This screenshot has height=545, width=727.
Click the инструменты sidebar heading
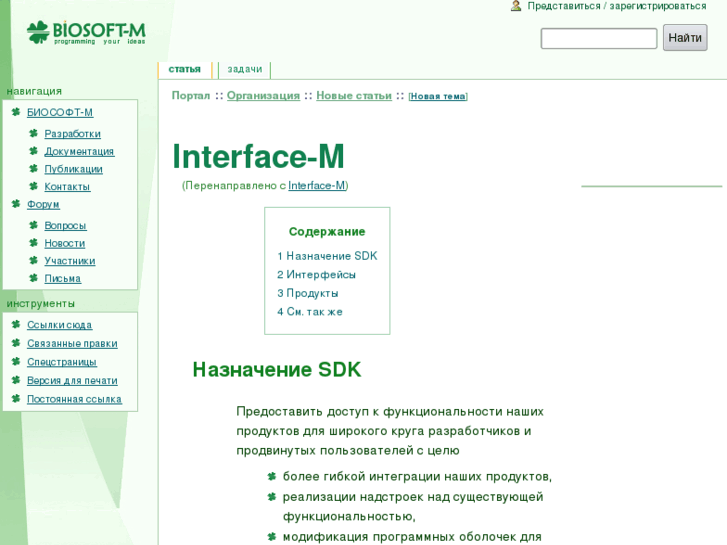(x=40, y=303)
